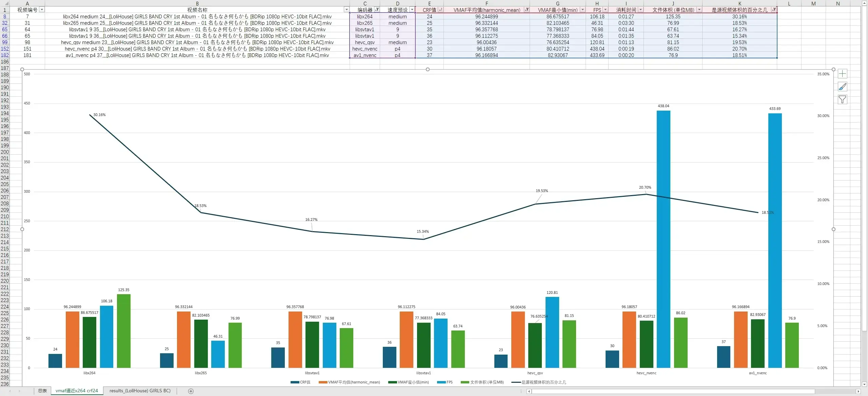Viewport: 868px width, 396px height.
Task: Open FPS column filter dropdown
Action: 605,10
